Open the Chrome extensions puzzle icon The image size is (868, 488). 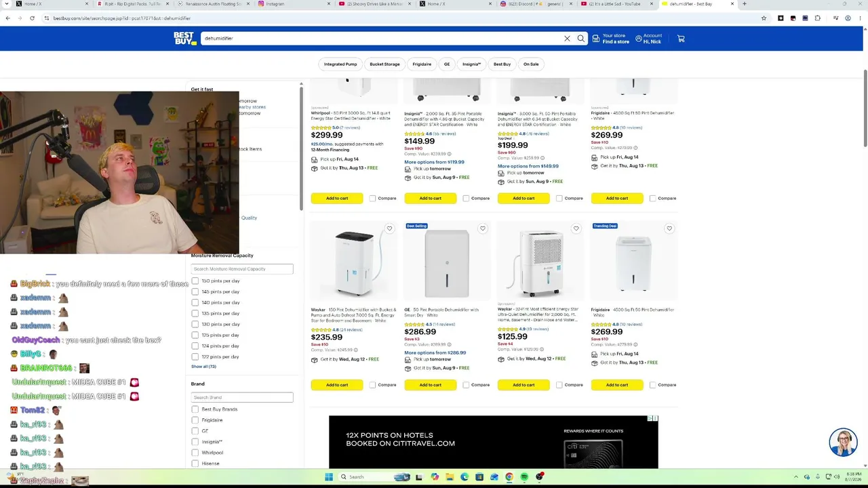click(817, 18)
